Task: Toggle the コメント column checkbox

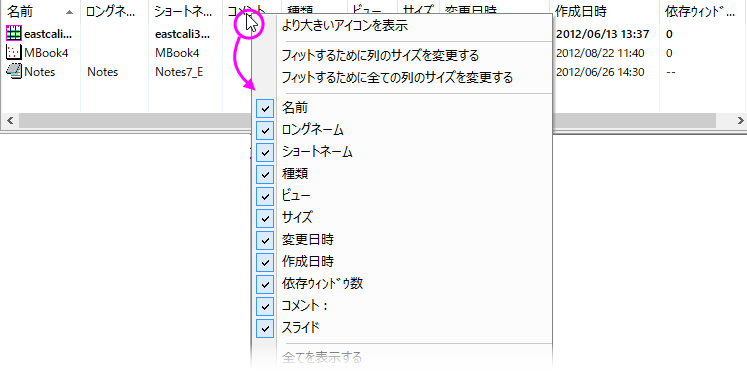Action: [265, 306]
